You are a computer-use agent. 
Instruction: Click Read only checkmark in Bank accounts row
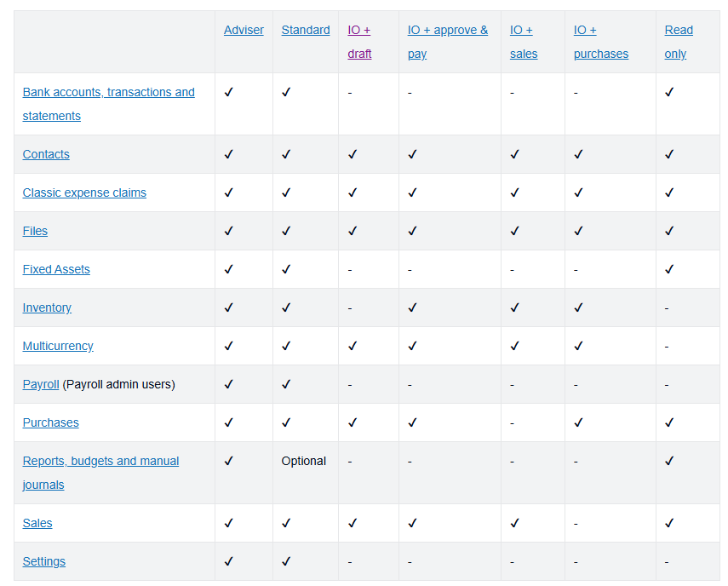pyautogui.click(x=669, y=92)
